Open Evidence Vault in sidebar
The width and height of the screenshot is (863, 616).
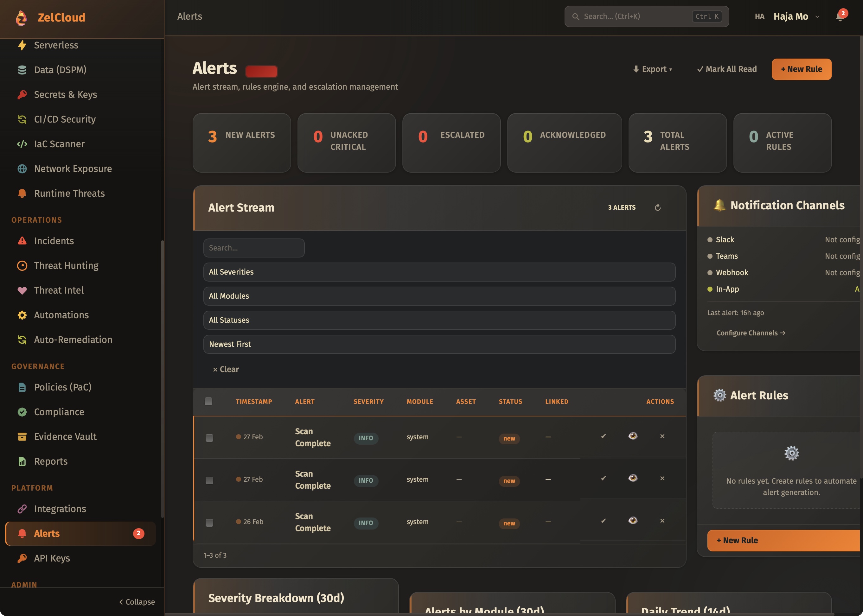coord(65,437)
